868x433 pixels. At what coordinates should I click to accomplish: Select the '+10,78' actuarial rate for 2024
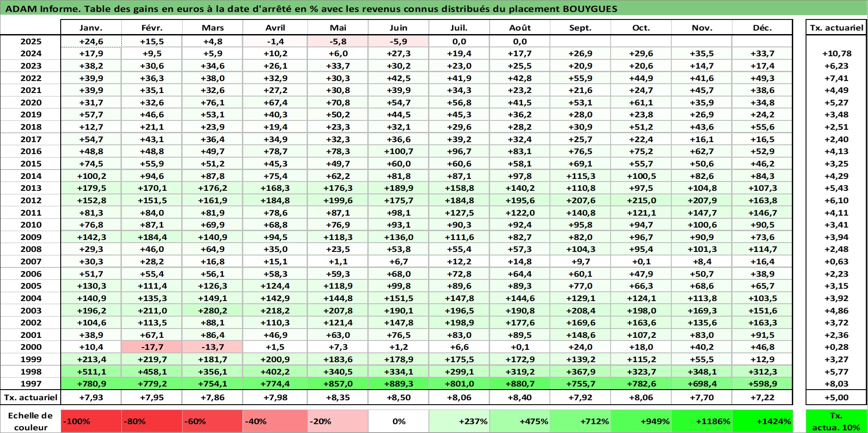tap(836, 54)
